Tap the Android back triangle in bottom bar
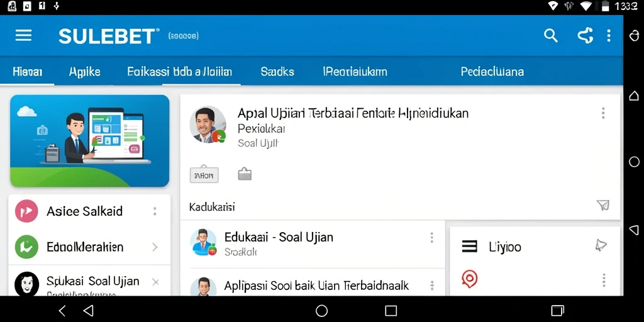 (x=88, y=311)
